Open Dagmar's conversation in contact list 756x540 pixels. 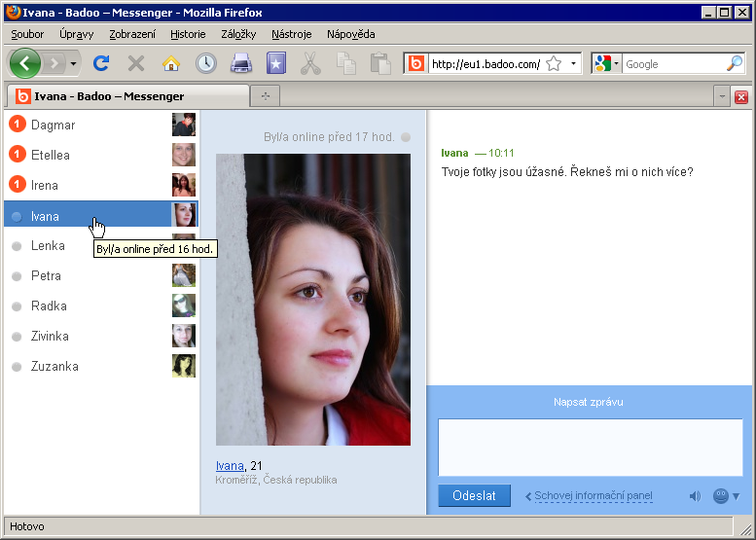[101, 125]
